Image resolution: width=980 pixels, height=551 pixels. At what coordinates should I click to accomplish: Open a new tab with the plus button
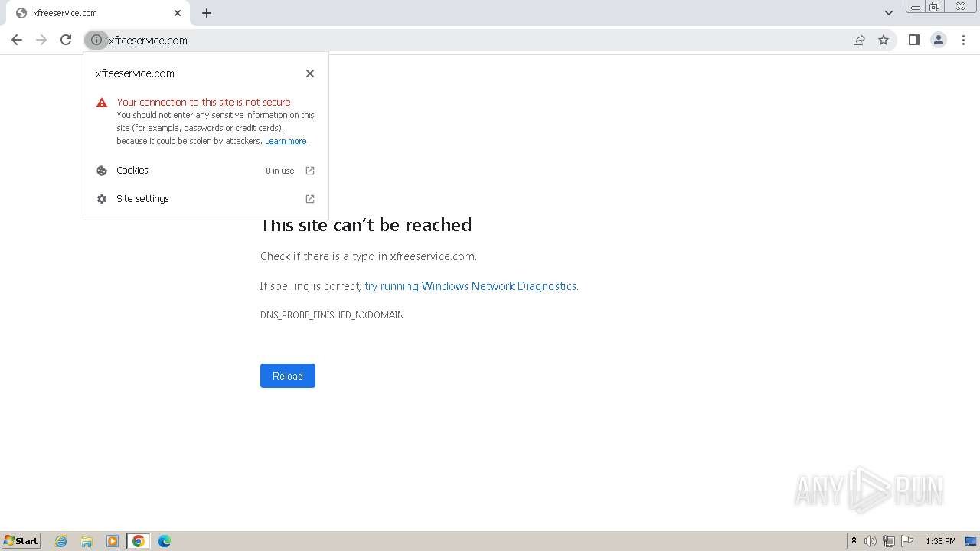click(207, 13)
